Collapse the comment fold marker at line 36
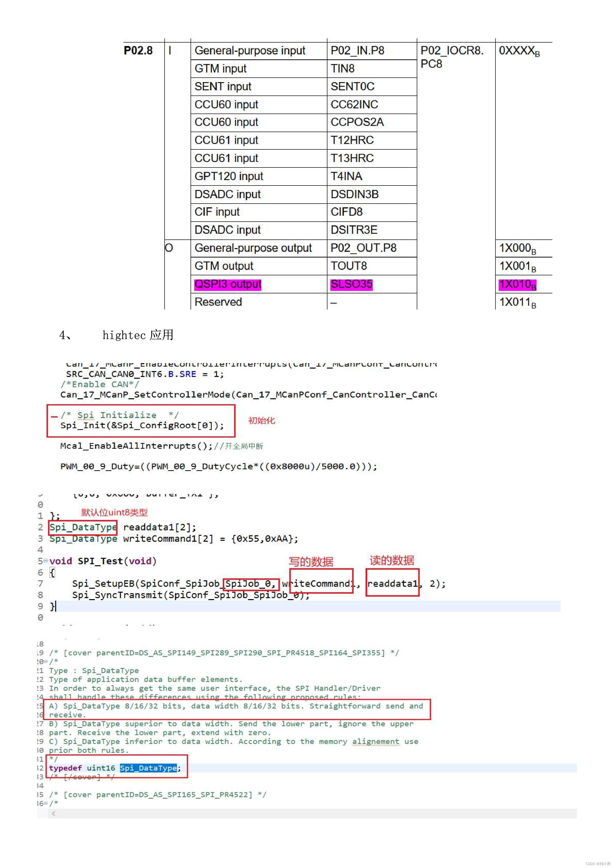 point(46,803)
